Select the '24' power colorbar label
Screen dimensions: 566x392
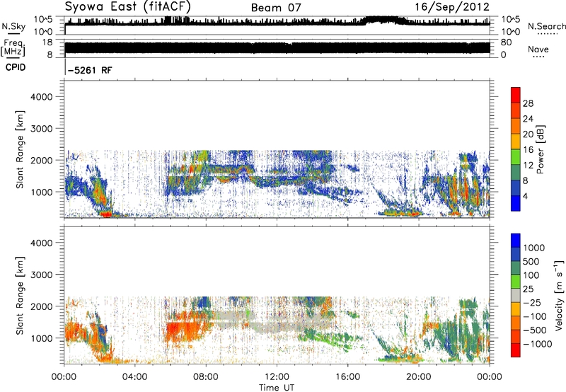(528, 119)
